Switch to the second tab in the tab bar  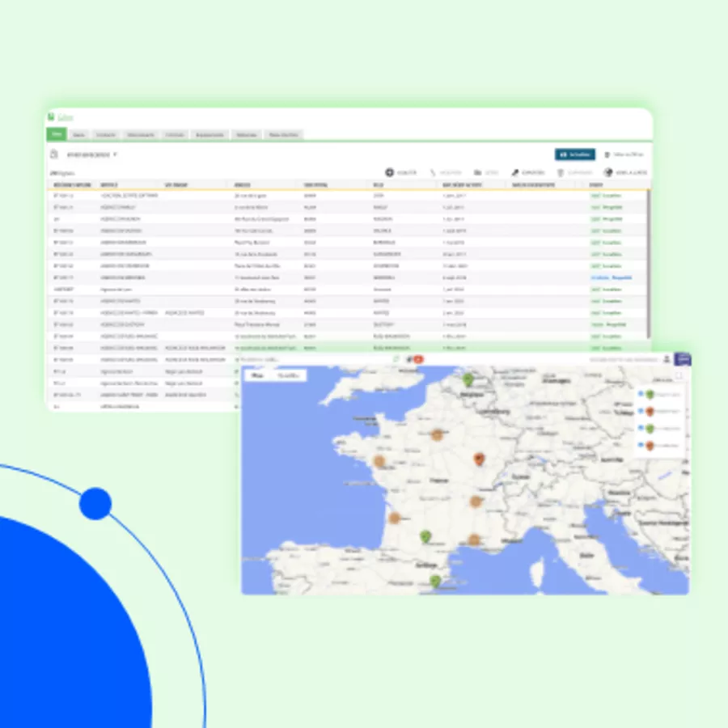79,134
